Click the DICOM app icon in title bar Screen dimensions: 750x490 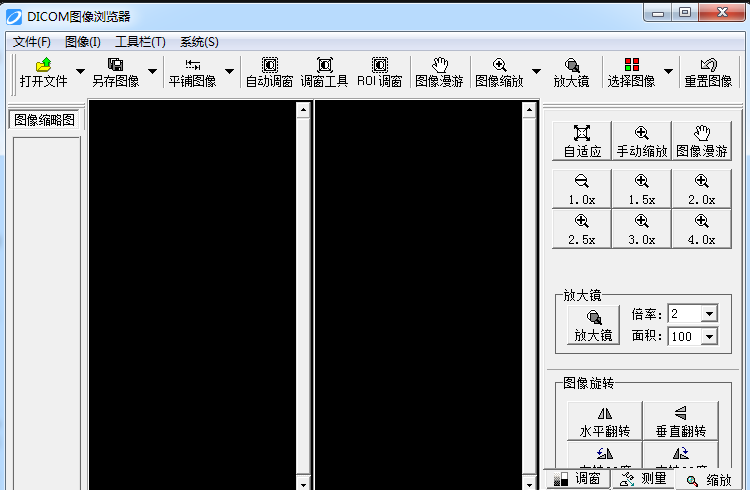coord(14,17)
